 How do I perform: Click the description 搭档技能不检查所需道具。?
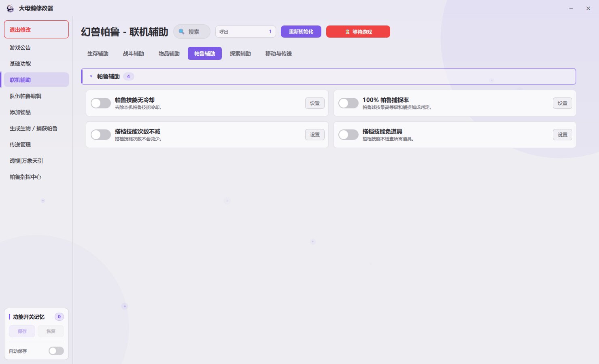[x=388, y=139]
